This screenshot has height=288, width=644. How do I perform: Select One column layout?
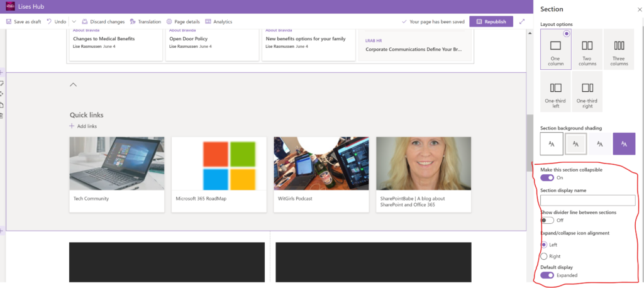click(556, 49)
